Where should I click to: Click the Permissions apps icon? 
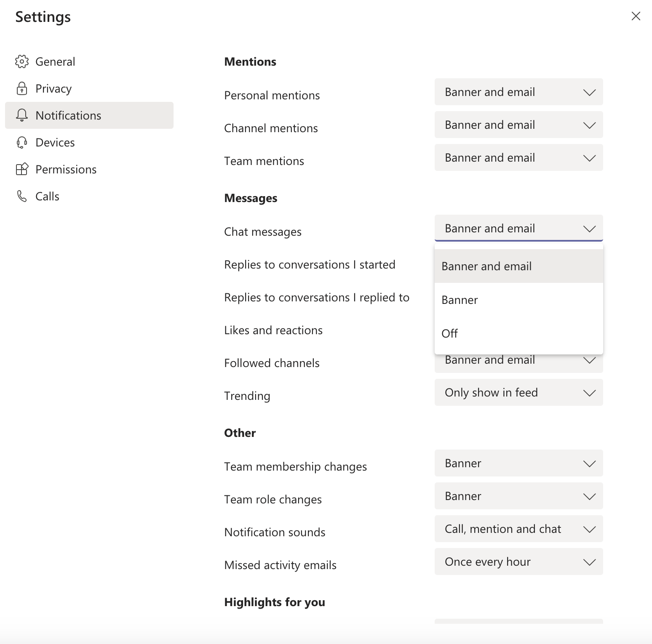tap(22, 169)
